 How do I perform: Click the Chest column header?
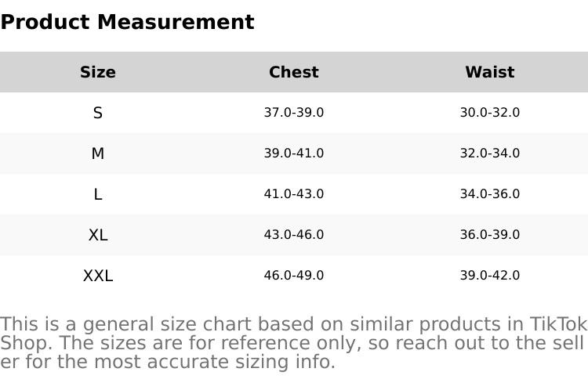coord(294,72)
